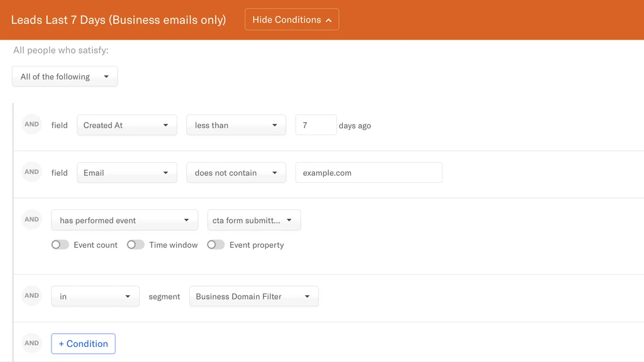The image size is (644, 362).
Task: Add a new condition with + Condition
Action: pos(84,344)
